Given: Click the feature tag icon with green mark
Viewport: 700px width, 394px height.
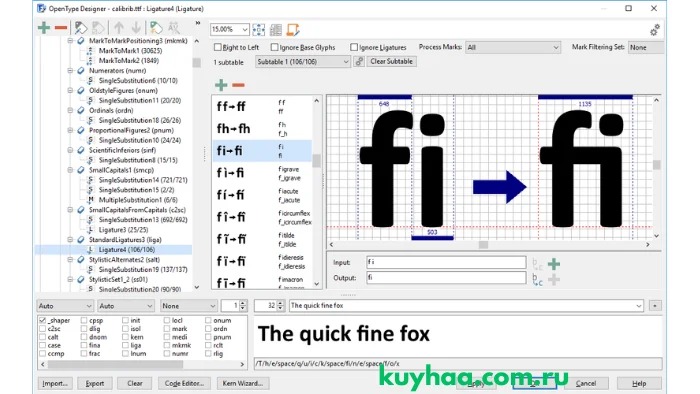Looking at the screenshot, I should pyautogui.click(x=156, y=28).
